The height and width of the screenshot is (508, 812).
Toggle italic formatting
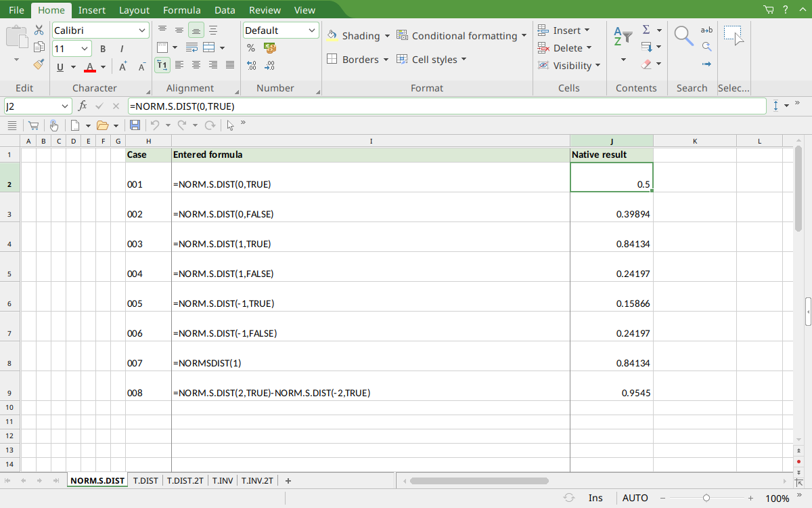(x=122, y=49)
